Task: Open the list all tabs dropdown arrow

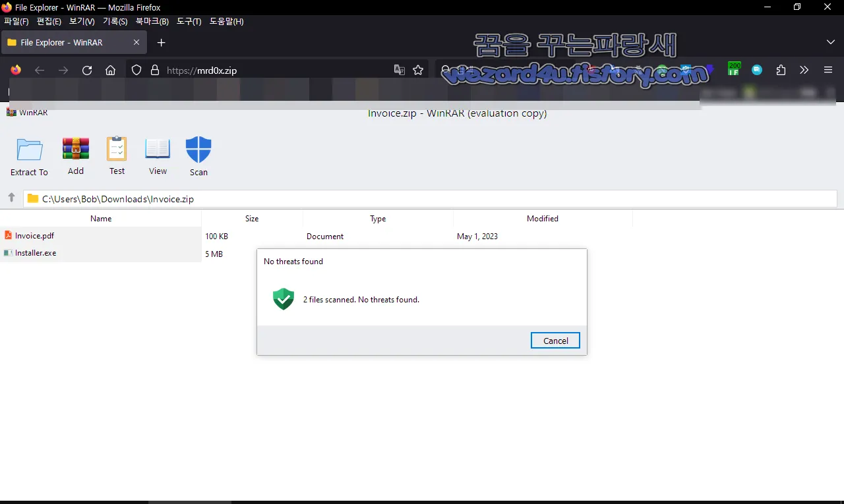Action: (x=831, y=42)
